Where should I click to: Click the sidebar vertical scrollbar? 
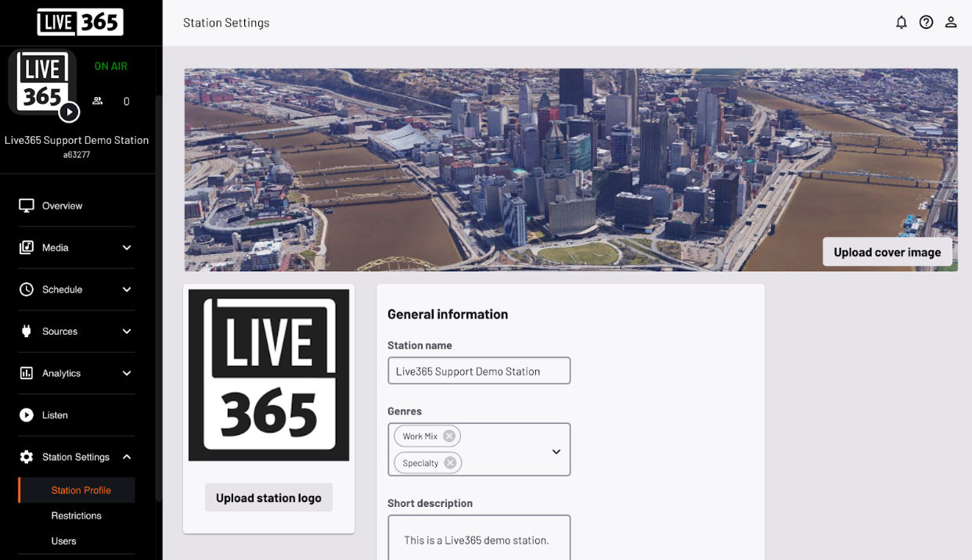[x=159, y=297]
